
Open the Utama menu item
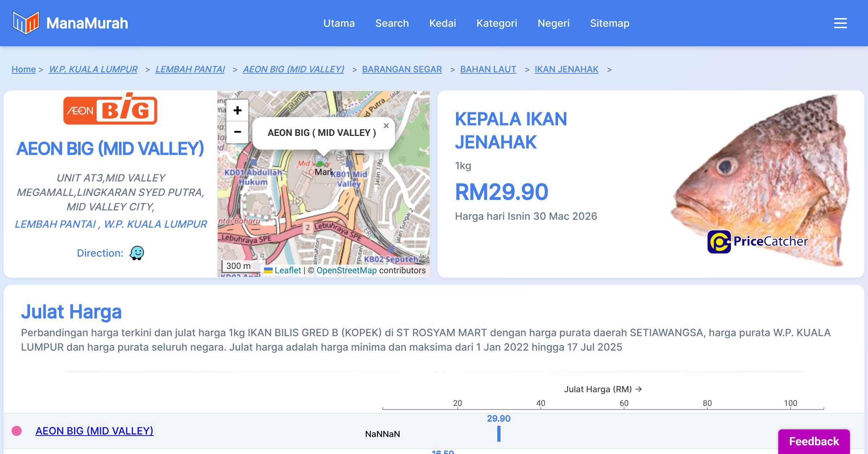(339, 23)
